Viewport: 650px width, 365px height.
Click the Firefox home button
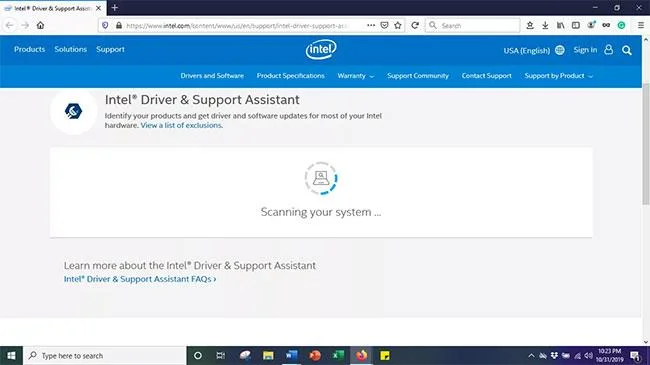point(40,25)
